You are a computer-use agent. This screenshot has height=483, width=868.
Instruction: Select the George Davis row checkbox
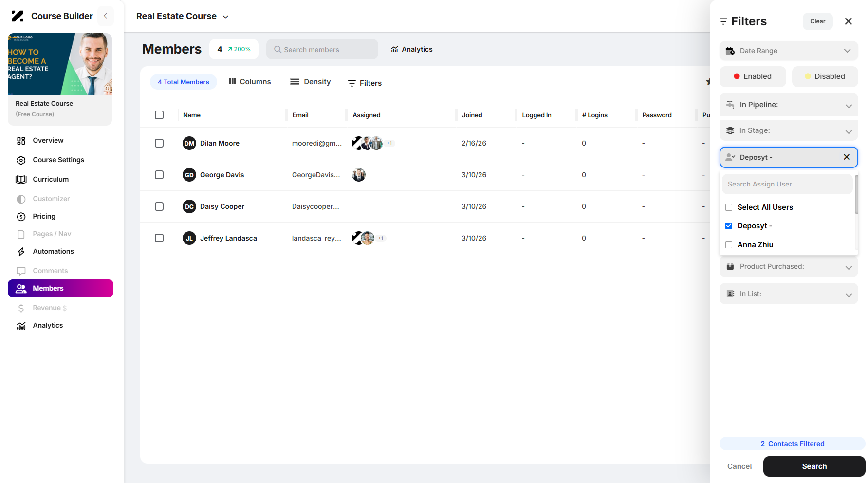click(x=159, y=175)
